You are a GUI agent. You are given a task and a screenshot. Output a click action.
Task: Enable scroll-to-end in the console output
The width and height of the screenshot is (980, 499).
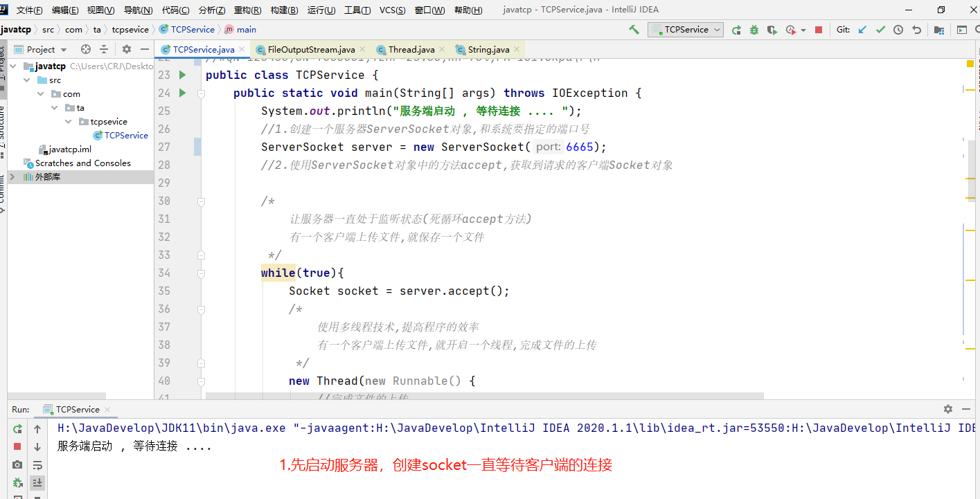coord(37,483)
